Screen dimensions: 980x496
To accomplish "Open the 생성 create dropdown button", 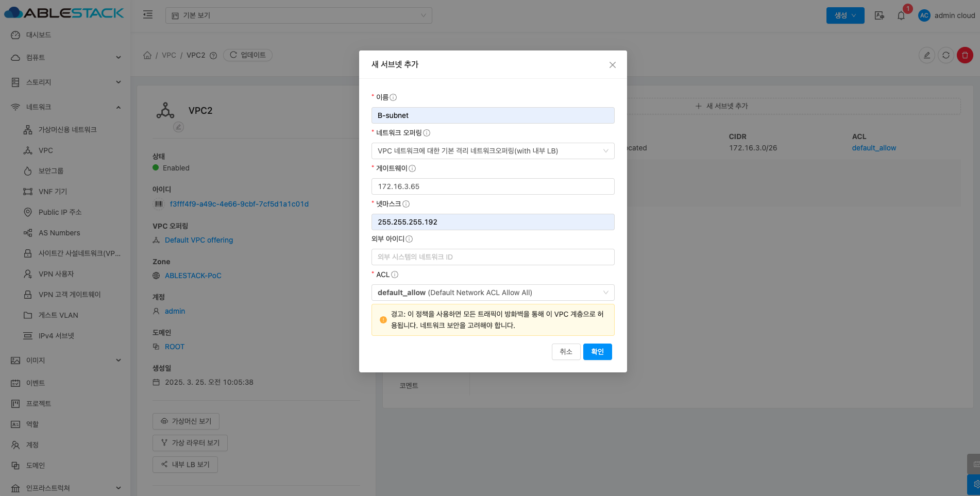I will tap(846, 15).
